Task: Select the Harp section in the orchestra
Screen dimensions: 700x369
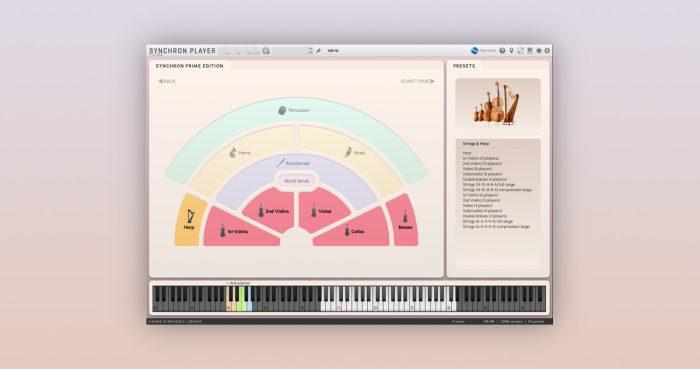Action: point(190,220)
